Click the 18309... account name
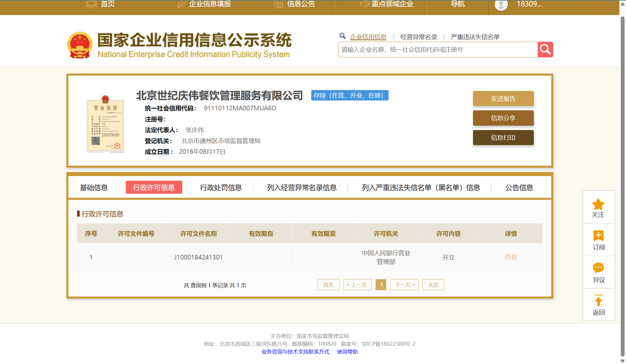 (529, 4)
